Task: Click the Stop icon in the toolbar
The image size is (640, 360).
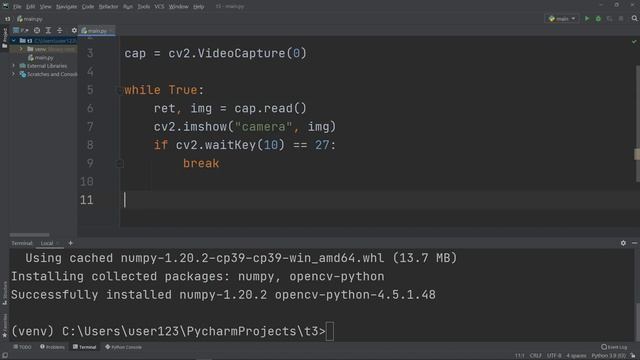Action: 621,19
